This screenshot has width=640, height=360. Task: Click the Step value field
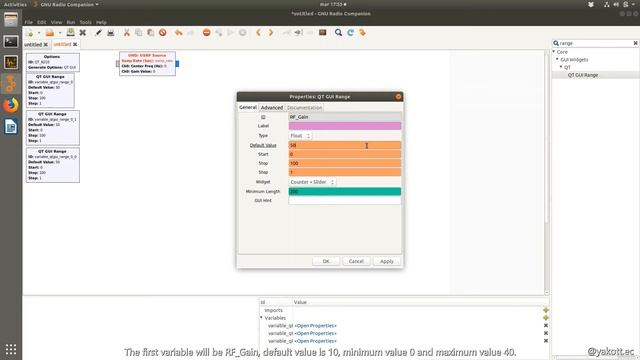click(x=345, y=172)
